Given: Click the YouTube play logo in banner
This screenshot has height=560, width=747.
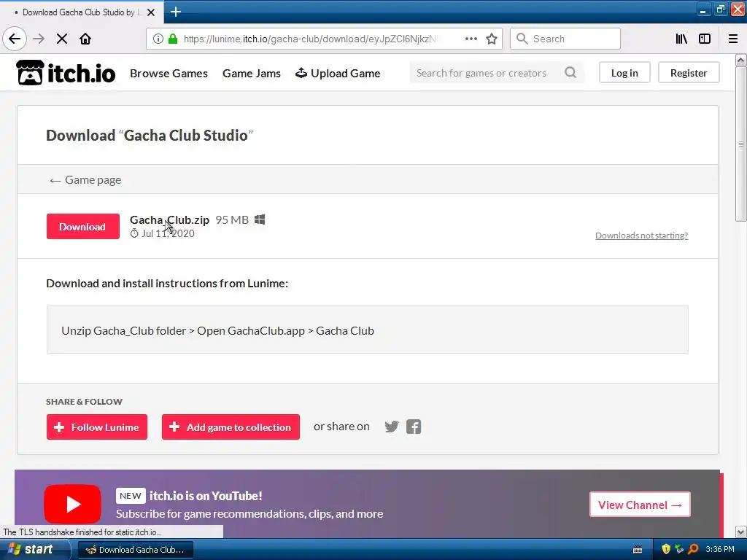Looking at the screenshot, I should click(72, 504).
